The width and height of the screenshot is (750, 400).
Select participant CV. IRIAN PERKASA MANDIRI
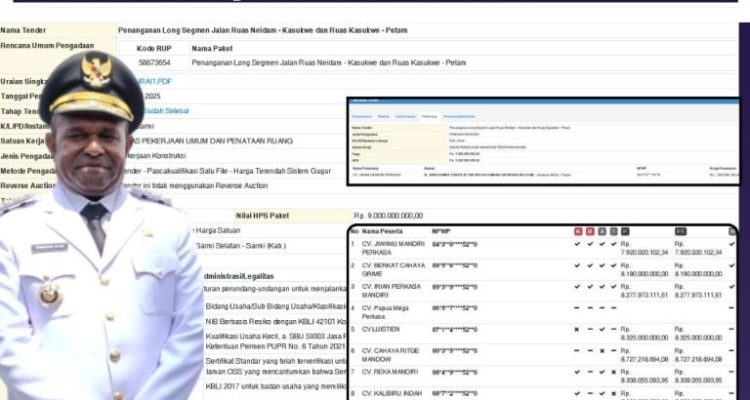(x=391, y=290)
